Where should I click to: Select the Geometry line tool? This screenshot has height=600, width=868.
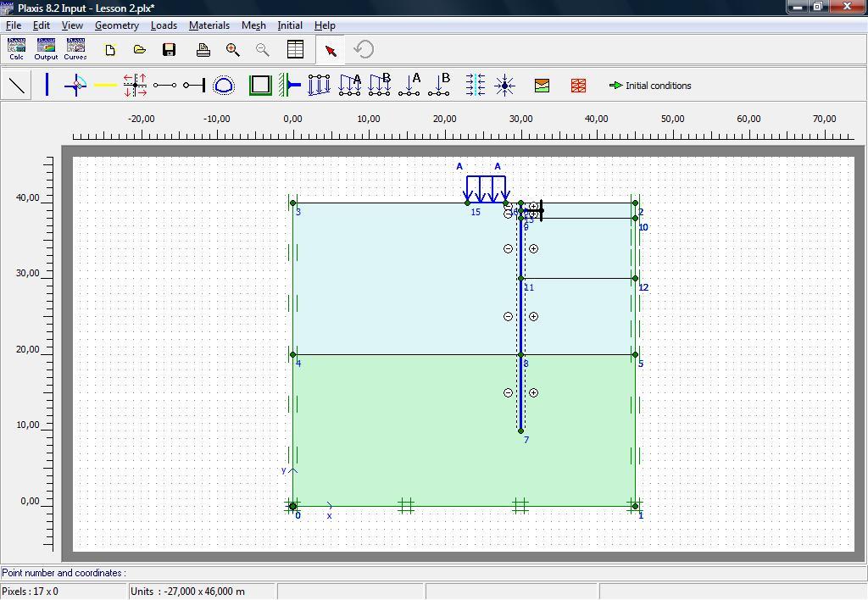17,86
